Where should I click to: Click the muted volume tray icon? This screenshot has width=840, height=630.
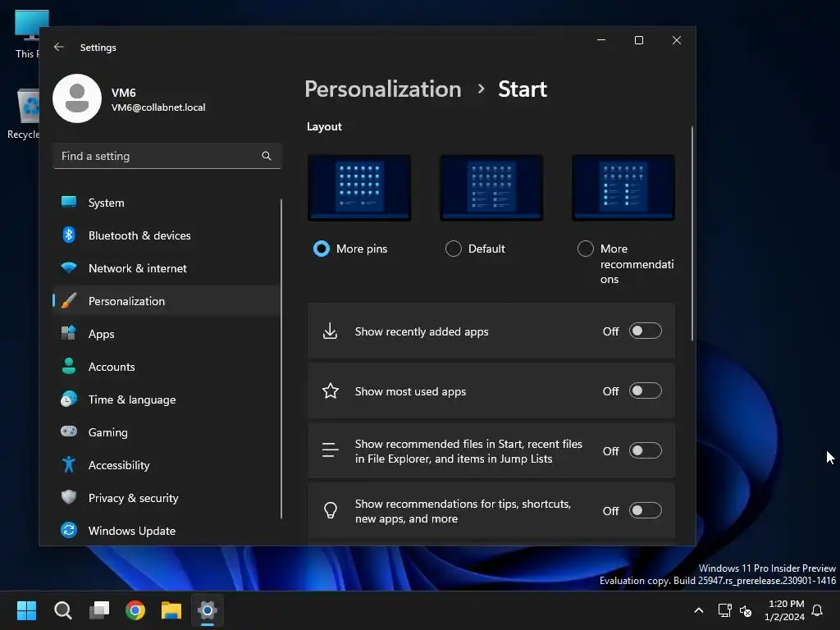[x=746, y=610]
